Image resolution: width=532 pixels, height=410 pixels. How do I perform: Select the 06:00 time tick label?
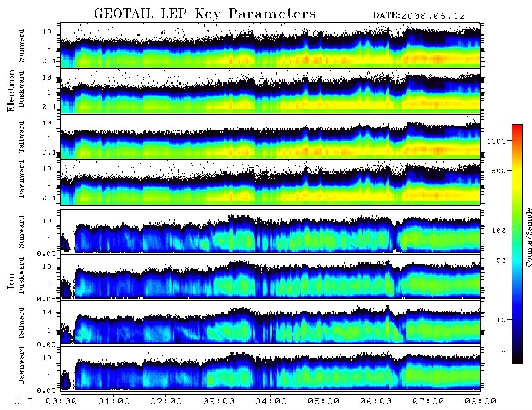coord(376,402)
